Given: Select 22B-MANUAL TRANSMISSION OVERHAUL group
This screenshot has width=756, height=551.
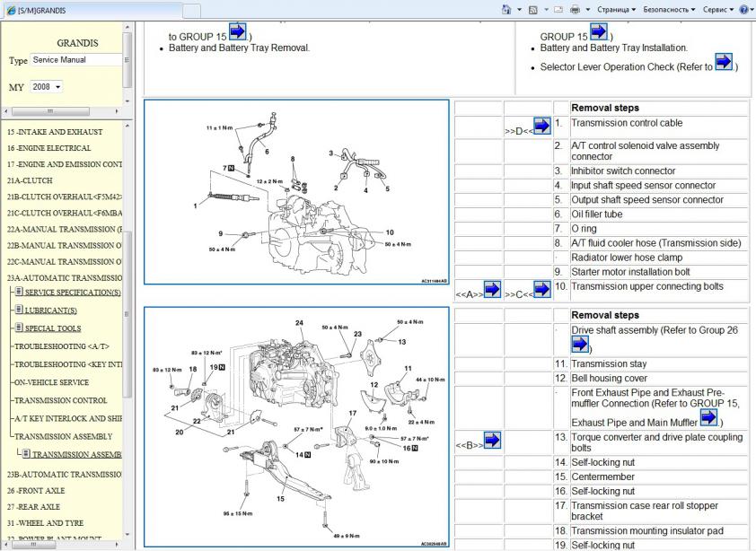Looking at the screenshot, I should [64, 245].
